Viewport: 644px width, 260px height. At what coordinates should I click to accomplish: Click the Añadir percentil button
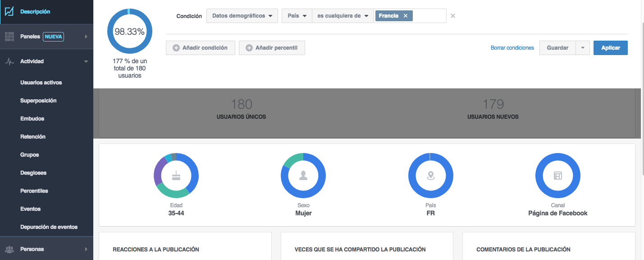pyautogui.click(x=272, y=48)
